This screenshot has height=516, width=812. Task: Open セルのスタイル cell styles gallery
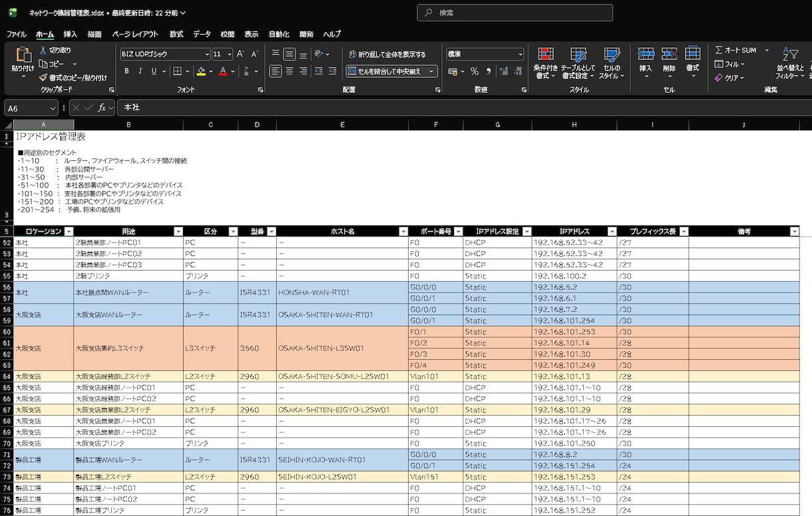(x=612, y=63)
